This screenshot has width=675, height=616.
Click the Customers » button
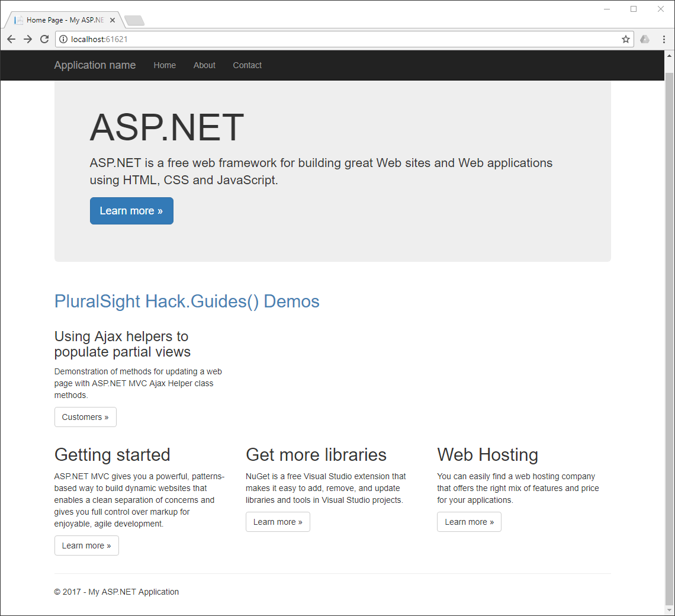[x=85, y=417]
